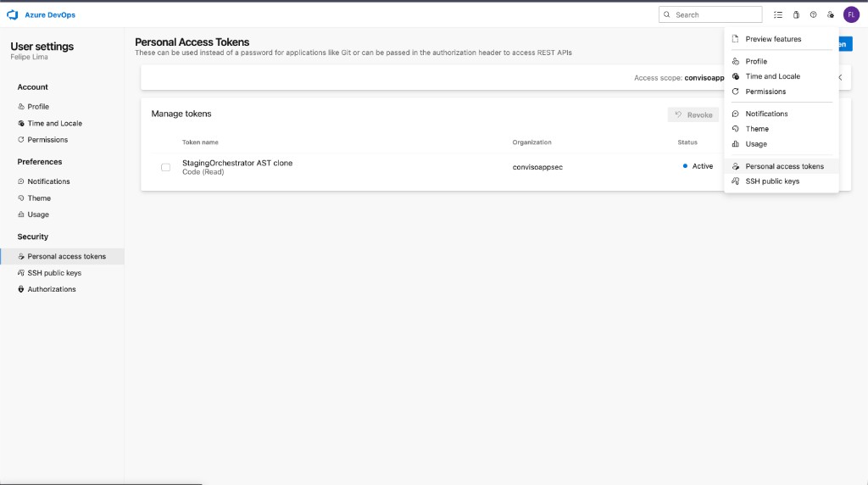
Task: Open the work items list icon in header
Action: pyautogui.click(x=778, y=15)
